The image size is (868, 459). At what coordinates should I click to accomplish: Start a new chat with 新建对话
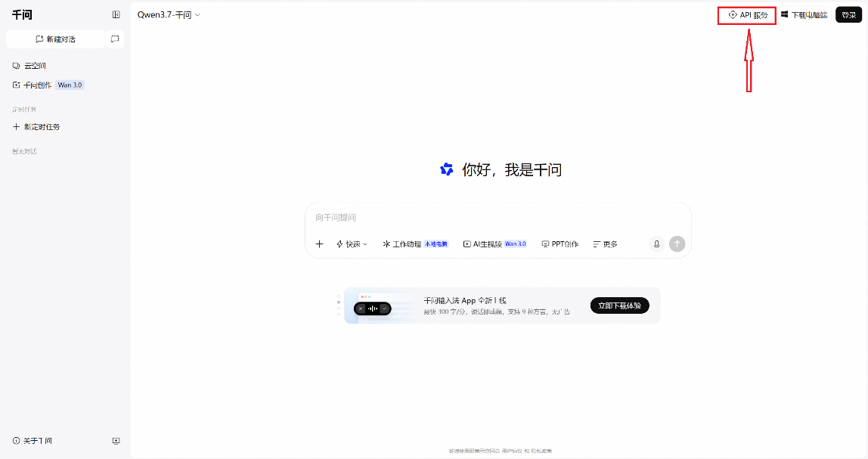pyautogui.click(x=55, y=39)
